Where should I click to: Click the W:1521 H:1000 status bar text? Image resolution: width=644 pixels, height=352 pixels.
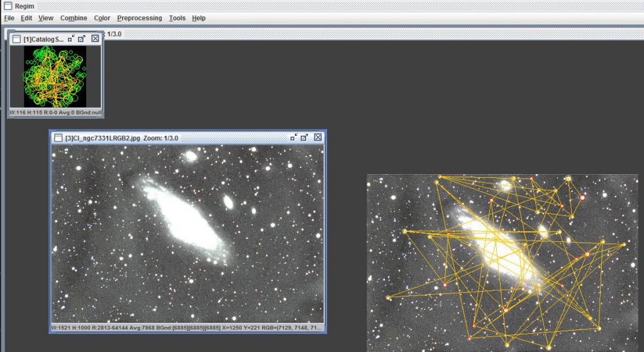pos(187,327)
